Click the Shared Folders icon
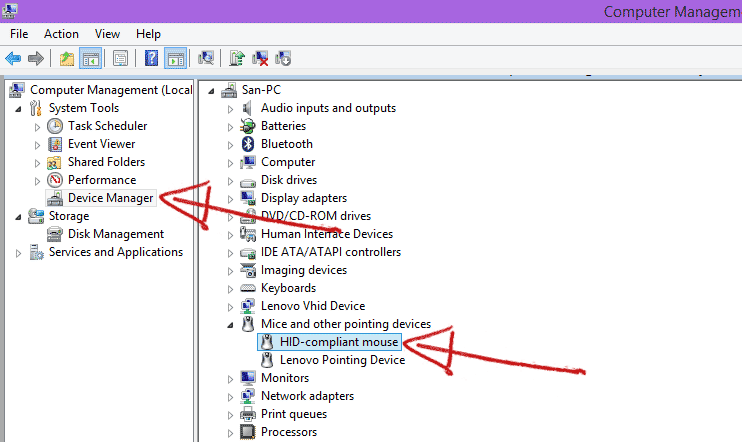 pyautogui.click(x=54, y=162)
